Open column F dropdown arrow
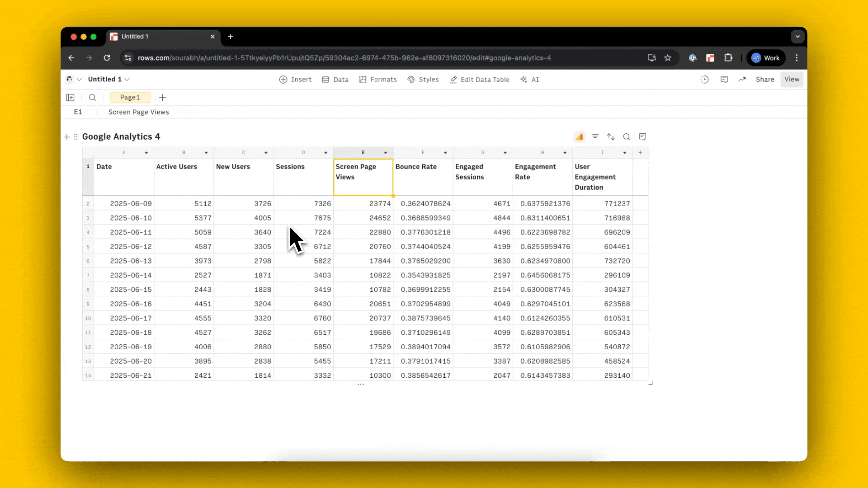Viewport: 868px width, 488px height. click(445, 153)
